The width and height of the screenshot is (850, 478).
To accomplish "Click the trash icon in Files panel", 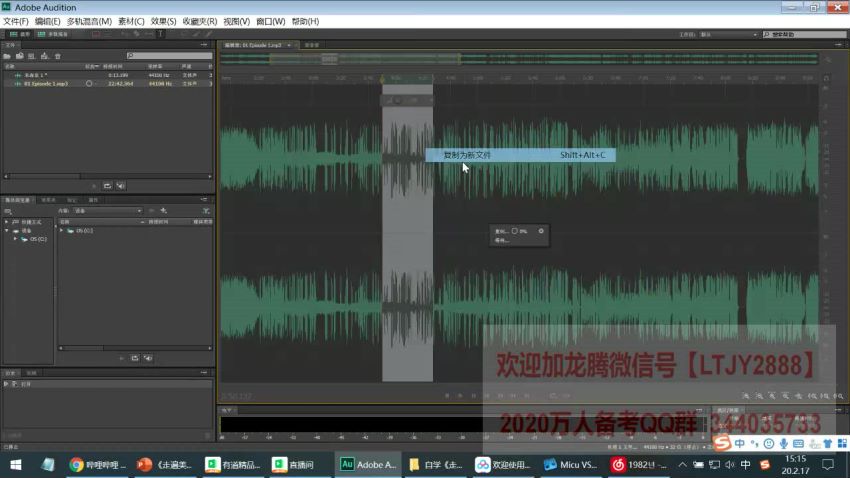I will [x=57, y=56].
